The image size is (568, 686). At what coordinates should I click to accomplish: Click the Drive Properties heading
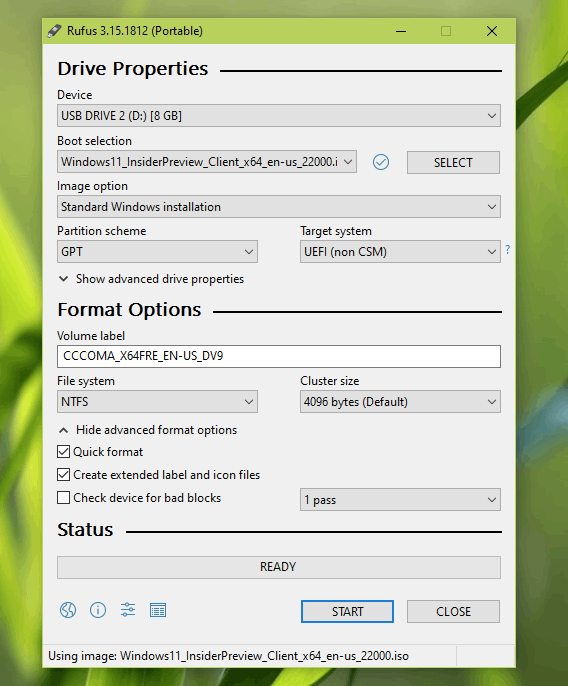pyautogui.click(x=133, y=69)
